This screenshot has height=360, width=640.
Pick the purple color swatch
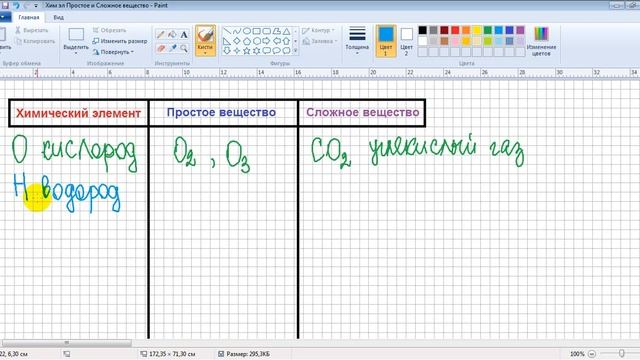point(520,30)
